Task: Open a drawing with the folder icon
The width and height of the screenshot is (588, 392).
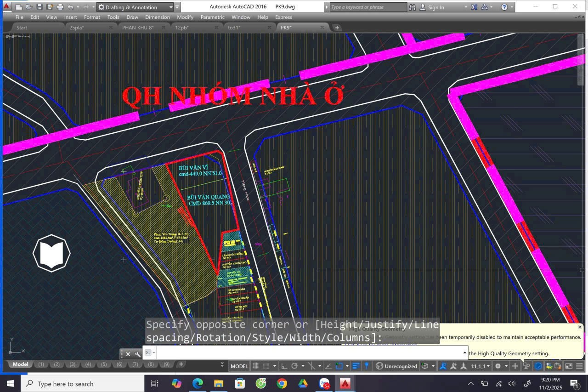Action: tap(29, 7)
